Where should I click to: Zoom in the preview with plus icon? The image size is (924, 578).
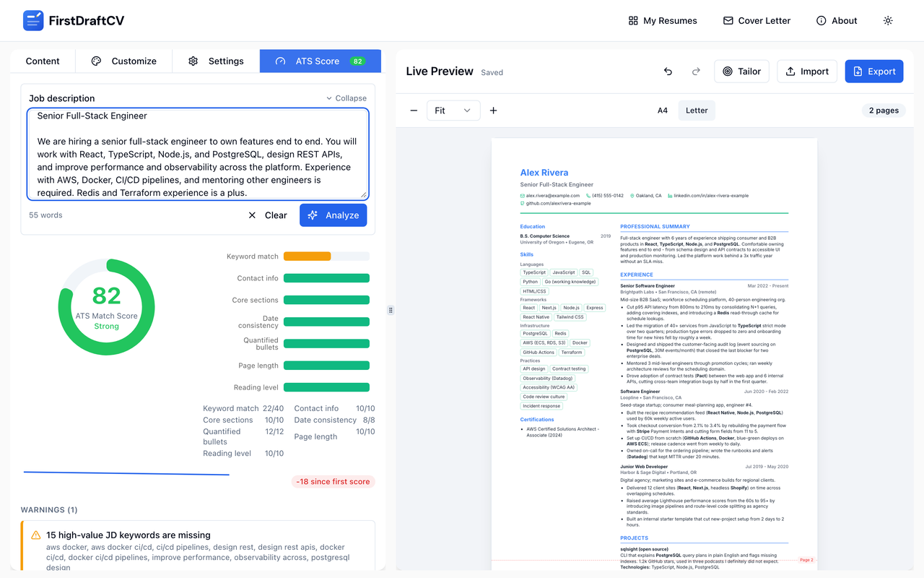click(x=494, y=111)
